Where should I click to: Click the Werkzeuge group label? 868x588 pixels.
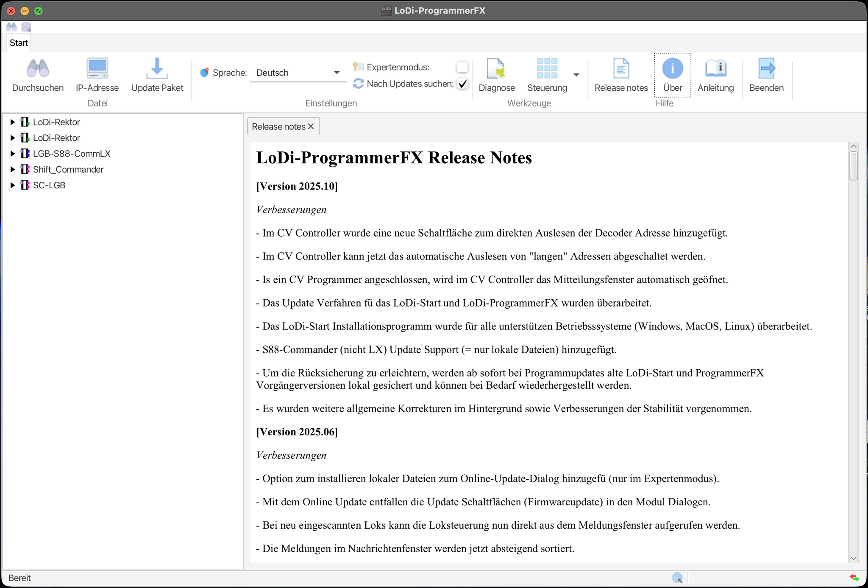coord(529,103)
